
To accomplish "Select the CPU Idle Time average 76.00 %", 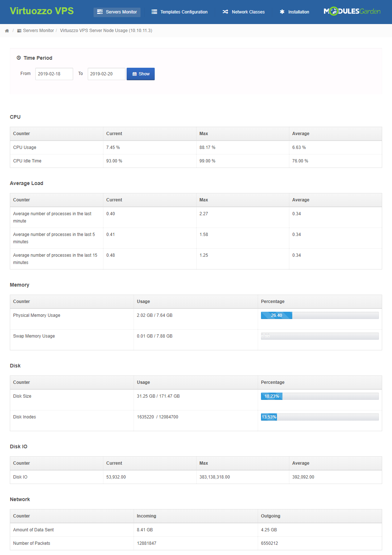I will [300, 161].
